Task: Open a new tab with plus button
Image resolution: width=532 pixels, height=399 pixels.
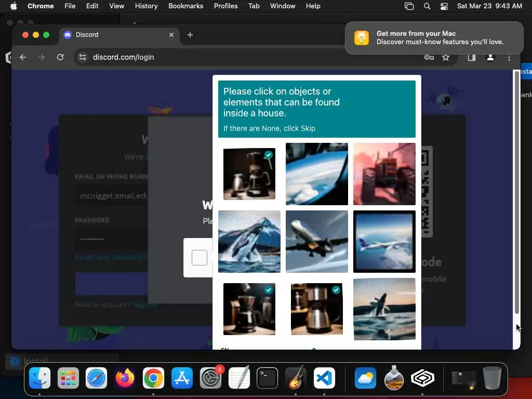Action: point(190,35)
